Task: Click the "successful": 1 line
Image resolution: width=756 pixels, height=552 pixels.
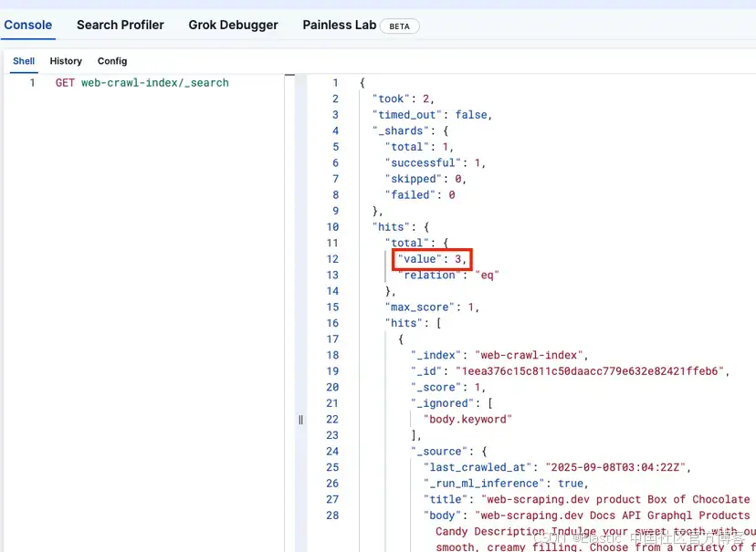Action: [x=435, y=162]
